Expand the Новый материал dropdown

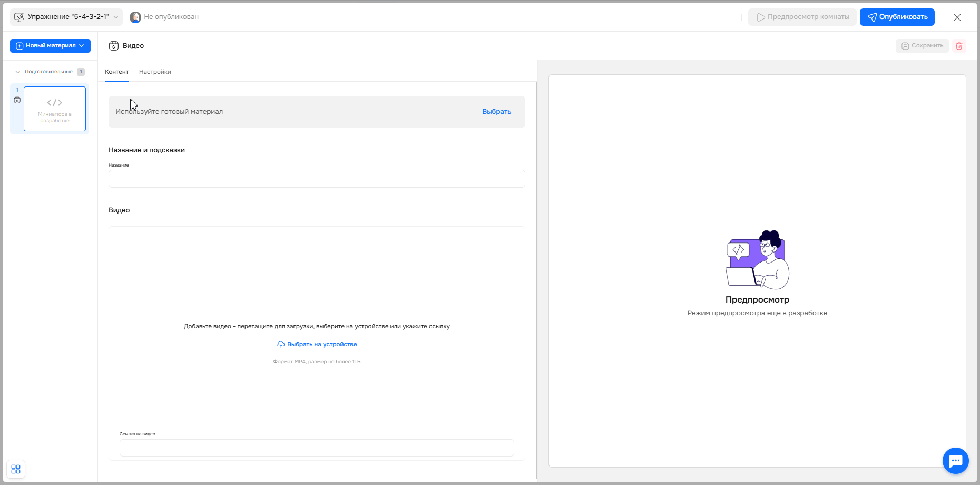click(50, 46)
